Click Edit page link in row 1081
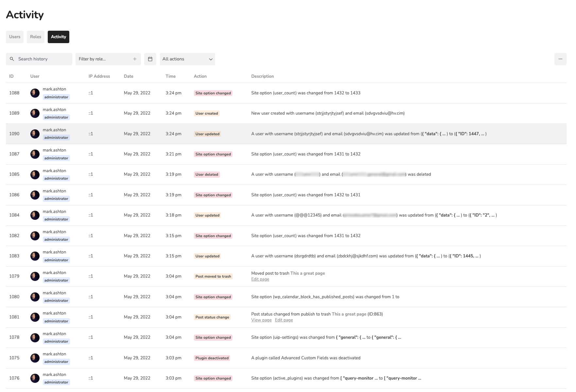 (x=284, y=320)
